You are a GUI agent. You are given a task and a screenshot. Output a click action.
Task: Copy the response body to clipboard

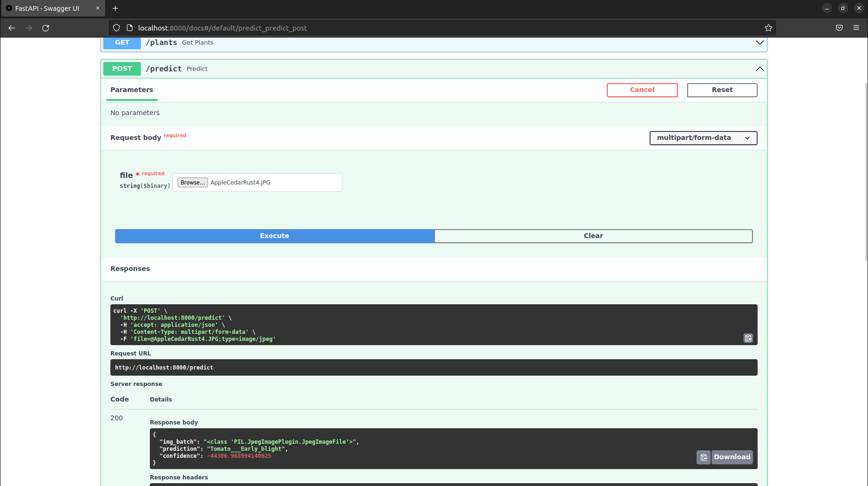point(703,457)
